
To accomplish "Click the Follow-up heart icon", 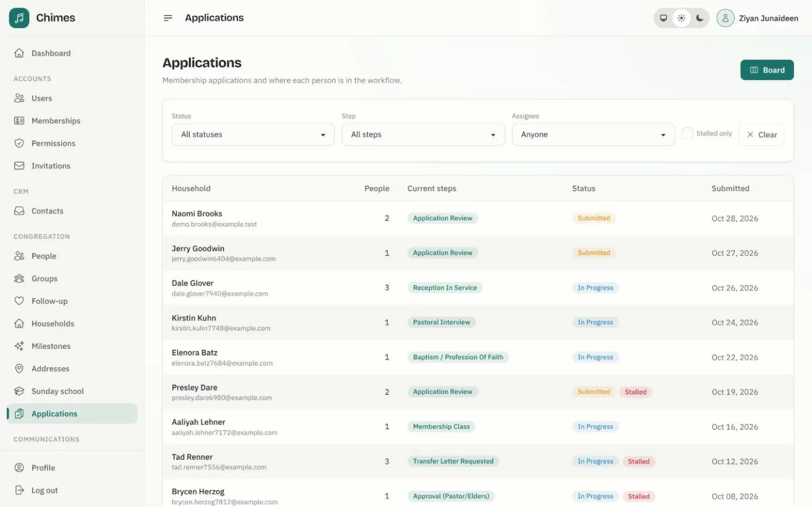I will pyautogui.click(x=19, y=301).
